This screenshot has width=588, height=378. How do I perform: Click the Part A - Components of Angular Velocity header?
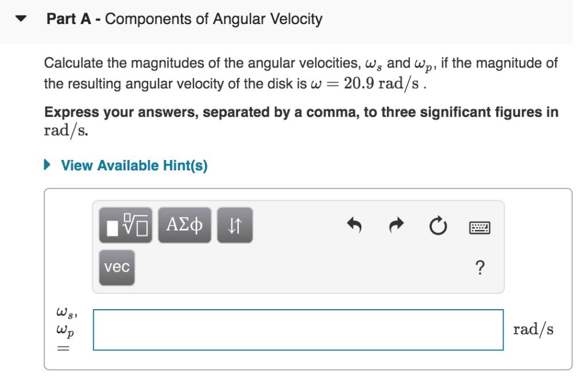184,19
